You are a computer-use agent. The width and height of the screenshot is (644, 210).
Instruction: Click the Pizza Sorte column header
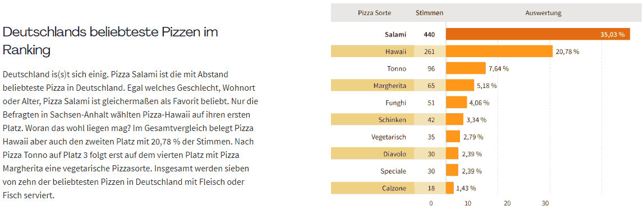click(x=375, y=13)
